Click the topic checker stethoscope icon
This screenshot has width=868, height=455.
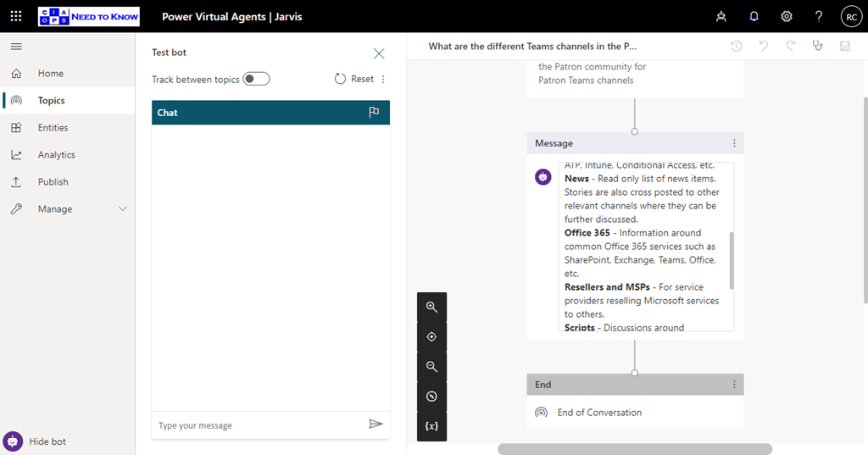click(x=817, y=47)
